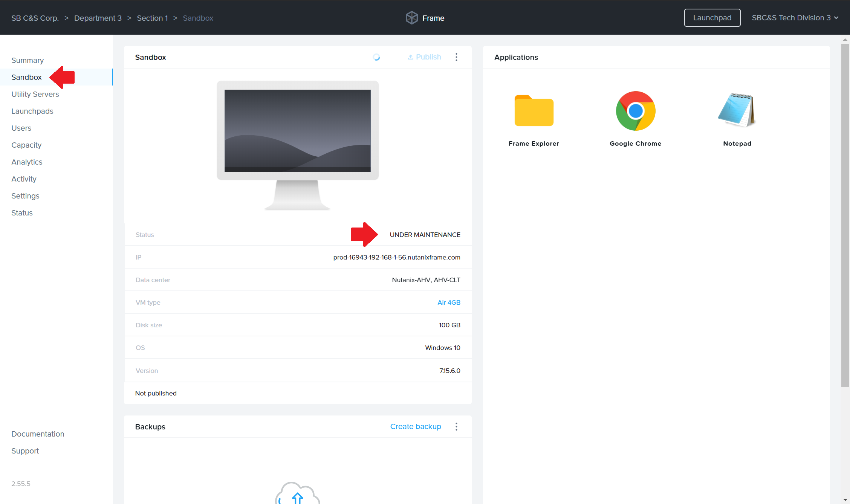This screenshot has height=504, width=850.
Task: Click the Publish button
Action: pos(424,57)
